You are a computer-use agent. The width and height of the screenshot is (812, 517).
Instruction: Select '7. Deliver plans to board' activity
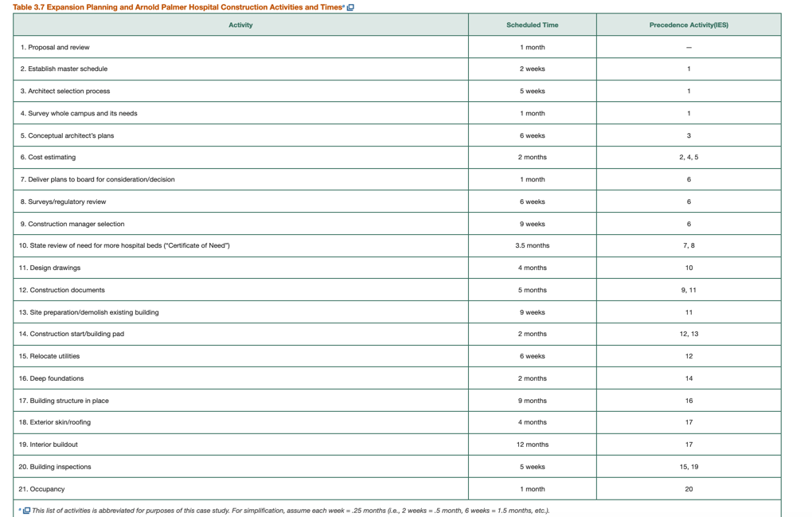point(97,179)
